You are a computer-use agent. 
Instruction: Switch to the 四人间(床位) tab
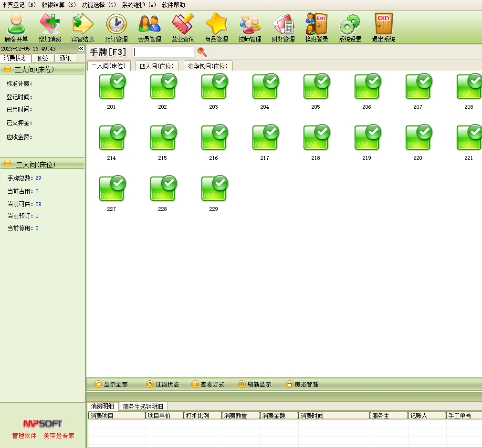157,66
